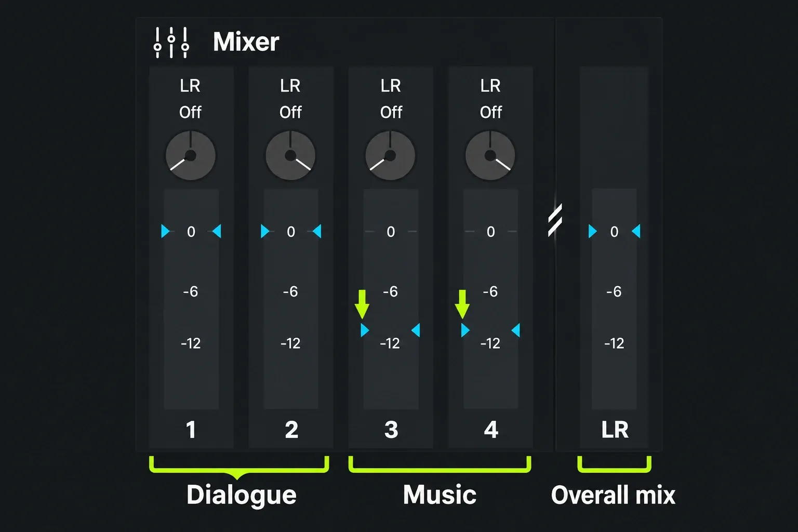The image size is (798, 532).
Task: Click the -12 mark on the LR master fader
Action: (614, 343)
